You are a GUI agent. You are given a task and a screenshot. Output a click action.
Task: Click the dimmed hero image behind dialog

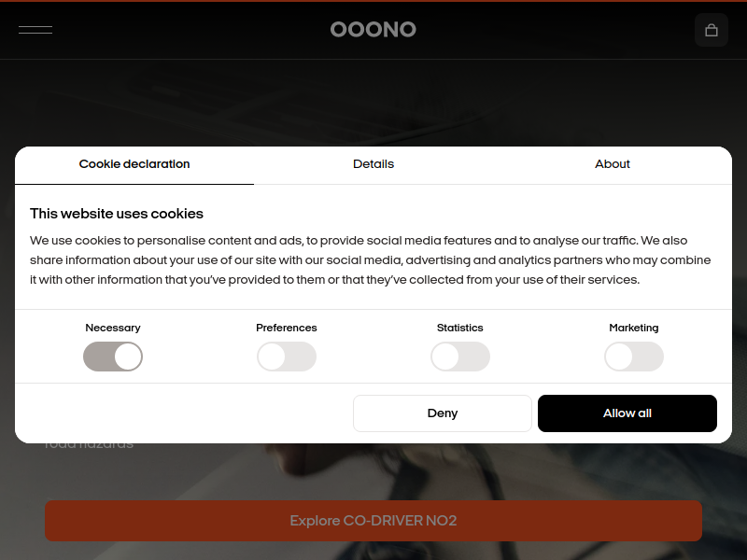tap(373, 103)
